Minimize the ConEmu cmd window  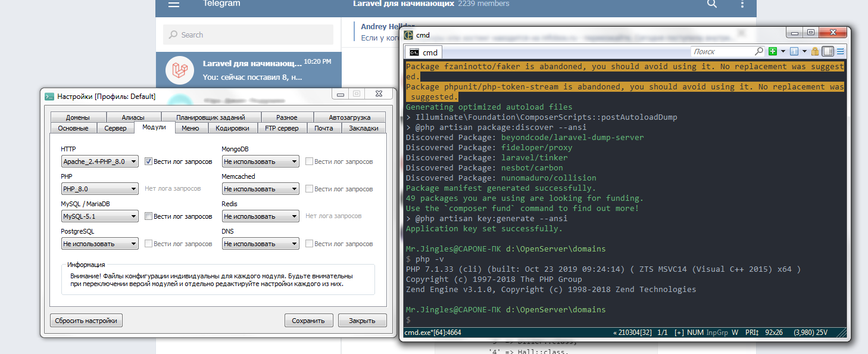(794, 33)
